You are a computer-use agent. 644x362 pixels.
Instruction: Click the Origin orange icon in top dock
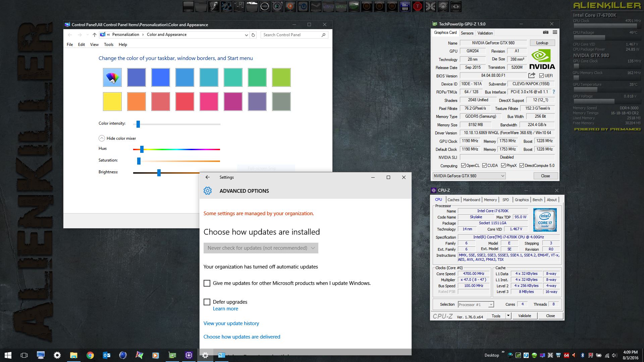[x=290, y=6]
